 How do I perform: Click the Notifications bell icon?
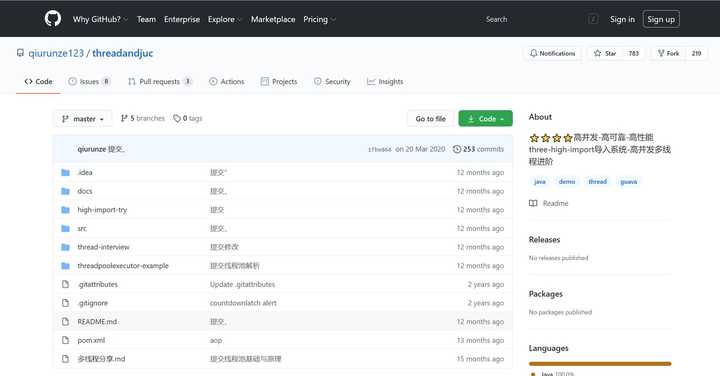(x=533, y=53)
